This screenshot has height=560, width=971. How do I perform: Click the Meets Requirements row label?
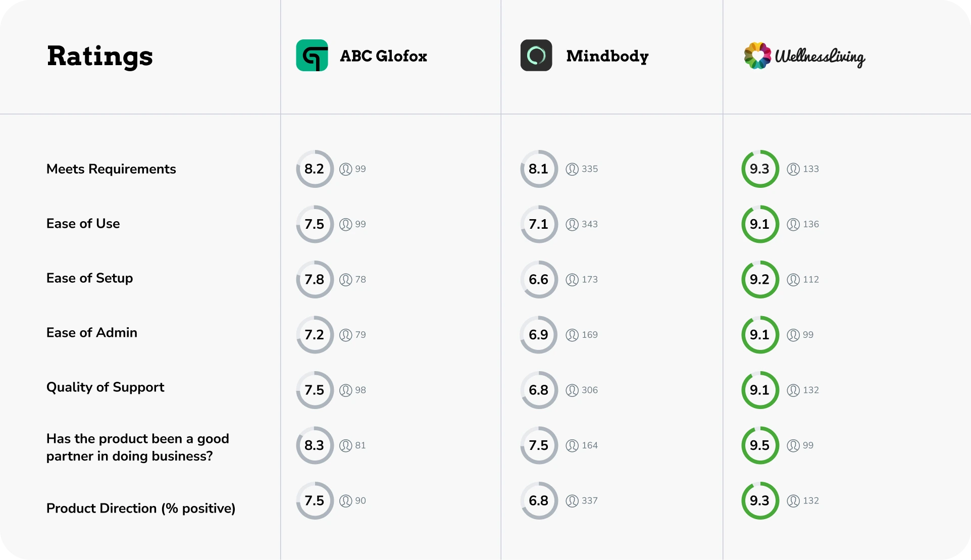(111, 169)
